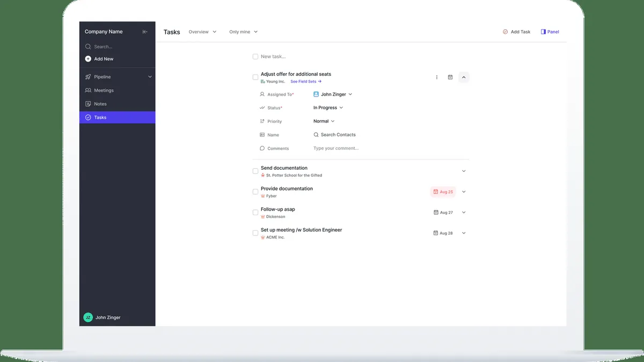Viewport: 644px width, 362px height.
Task: Click the ACME Inc. company label
Action: [x=275, y=237]
